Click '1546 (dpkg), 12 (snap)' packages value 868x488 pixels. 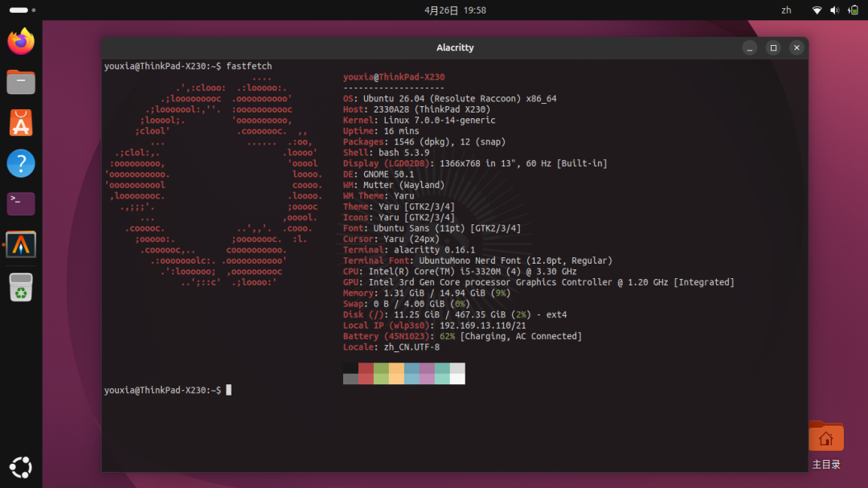tap(449, 141)
